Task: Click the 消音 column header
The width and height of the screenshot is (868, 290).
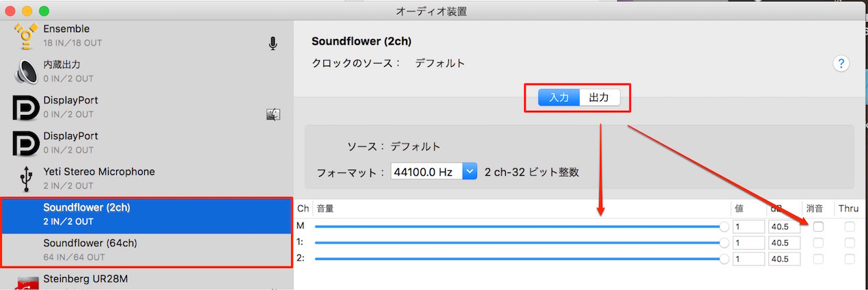Action: point(815,209)
